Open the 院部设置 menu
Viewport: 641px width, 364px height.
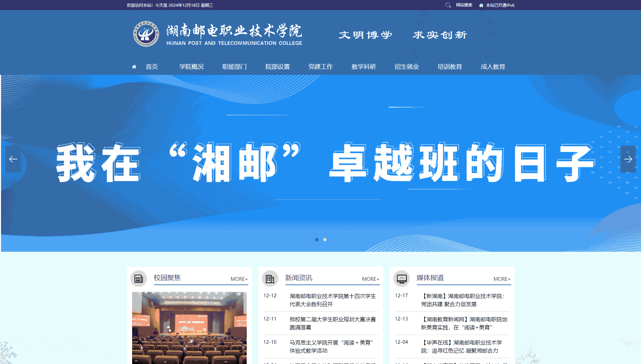pyautogui.click(x=278, y=67)
